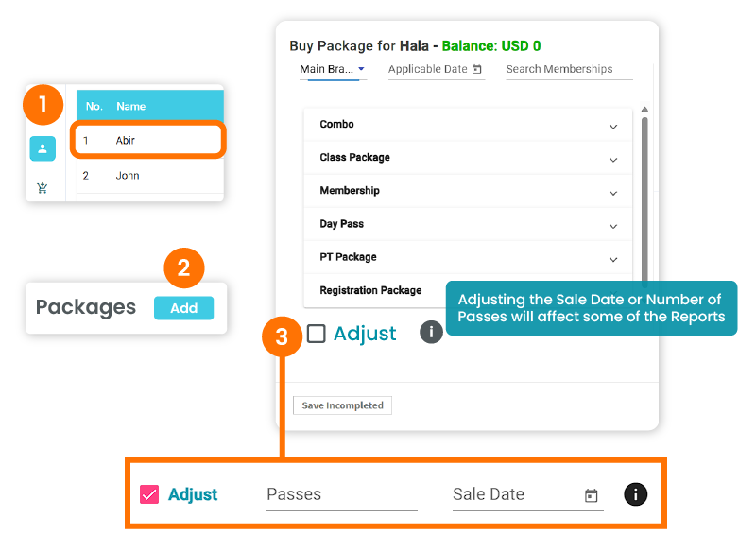Click the Passes input field

341,494
